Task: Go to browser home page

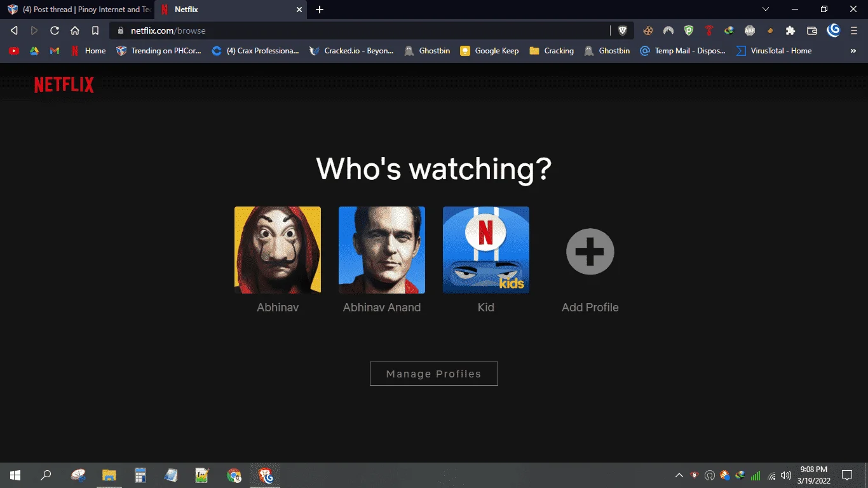Action: 75,30
